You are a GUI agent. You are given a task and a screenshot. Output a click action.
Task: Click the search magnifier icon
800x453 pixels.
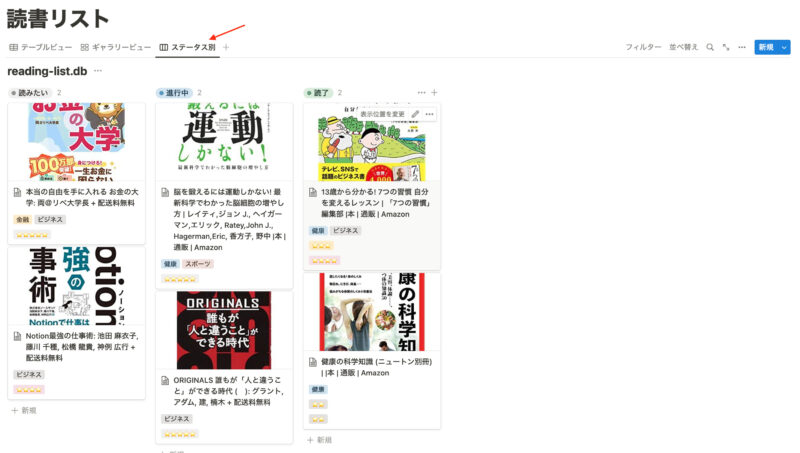coord(710,47)
